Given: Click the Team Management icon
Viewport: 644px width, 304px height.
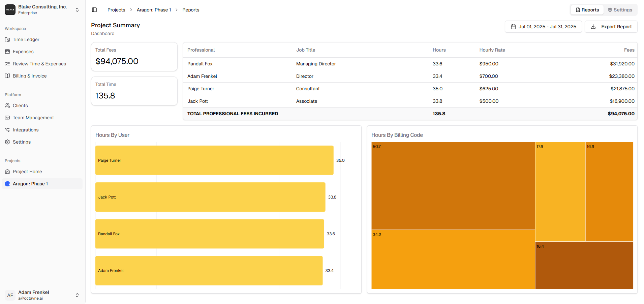Looking at the screenshot, I should [7, 118].
